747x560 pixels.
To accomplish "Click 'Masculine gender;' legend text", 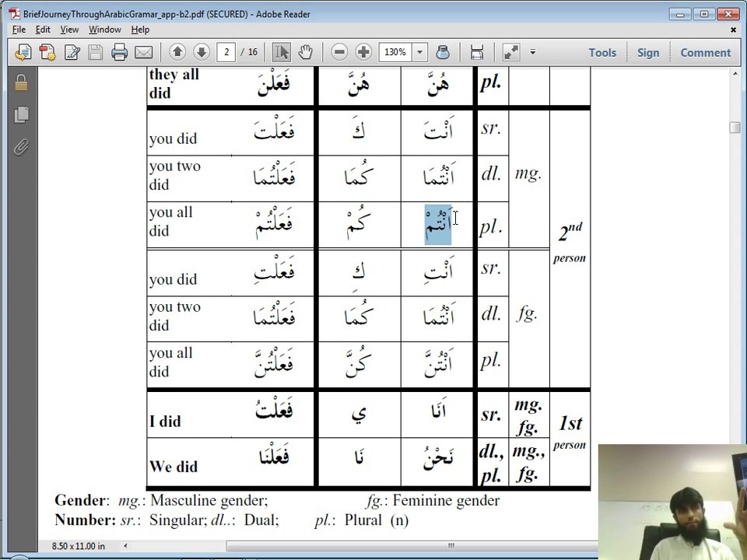I will point(209,500).
